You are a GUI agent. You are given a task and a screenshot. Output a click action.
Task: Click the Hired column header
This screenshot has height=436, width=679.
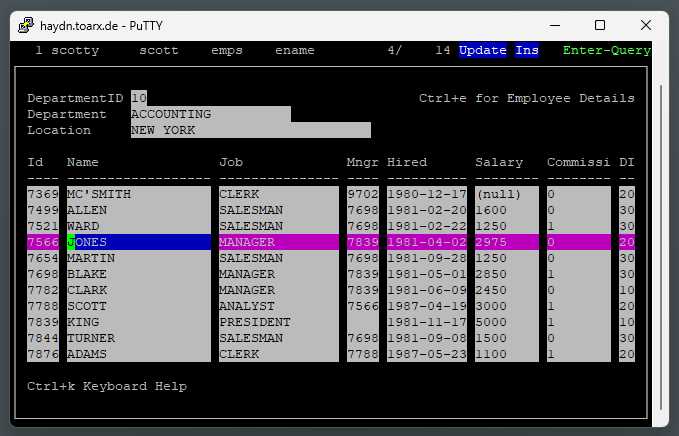(407, 162)
